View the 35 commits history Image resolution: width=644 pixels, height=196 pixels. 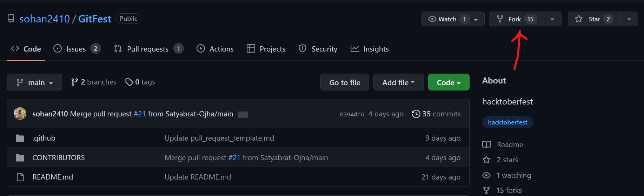tap(436, 114)
